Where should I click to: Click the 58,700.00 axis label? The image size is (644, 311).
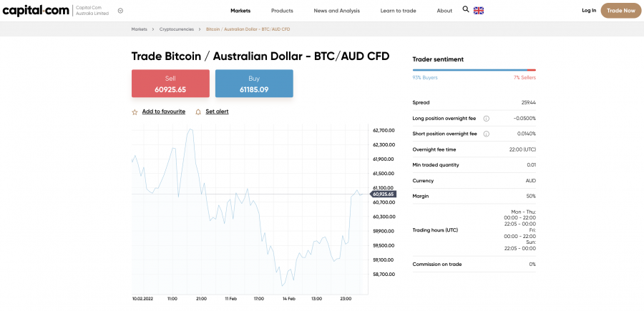[384, 274]
